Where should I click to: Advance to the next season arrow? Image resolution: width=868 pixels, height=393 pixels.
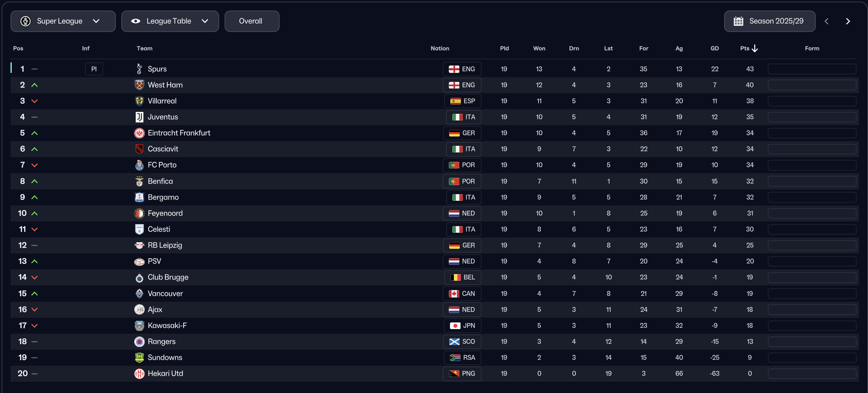click(x=848, y=21)
